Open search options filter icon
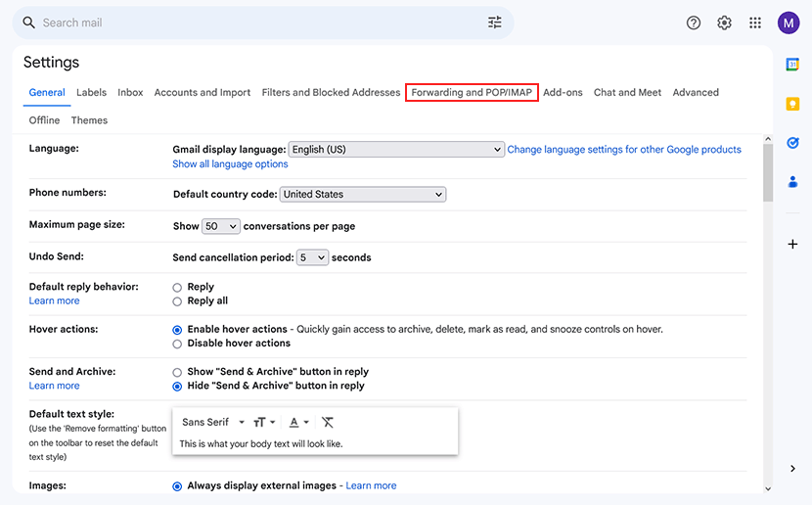 (495, 23)
